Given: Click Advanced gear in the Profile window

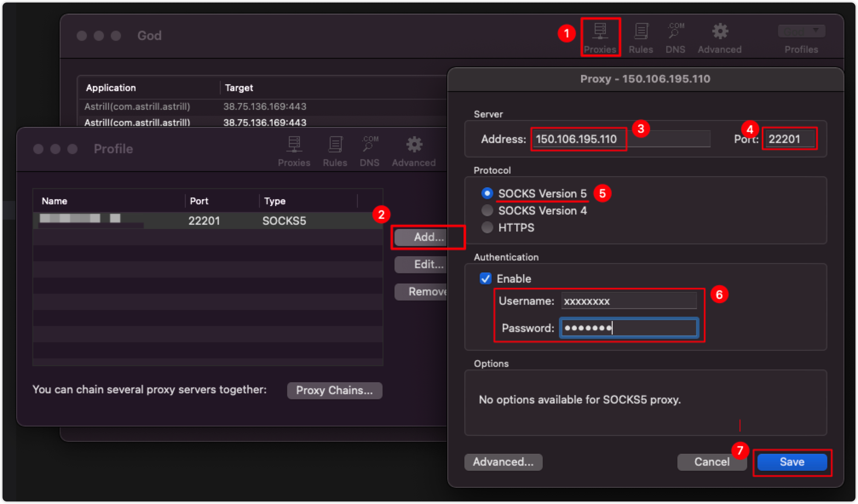Looking at the screenshot, I should click(x=414, y=151).
